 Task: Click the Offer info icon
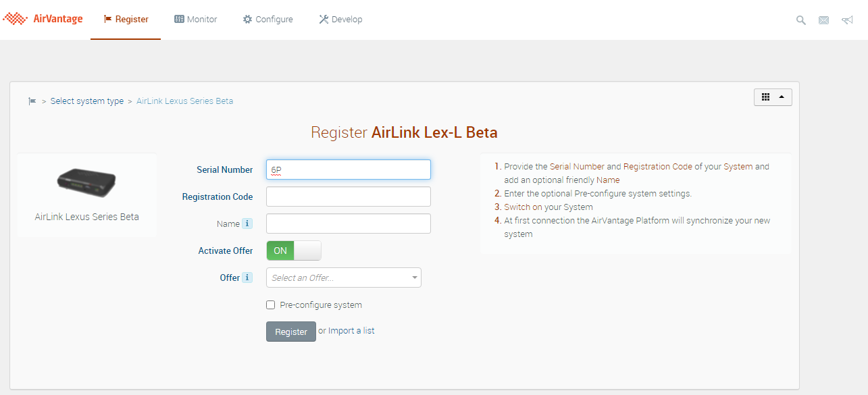(x=247, y=278)
